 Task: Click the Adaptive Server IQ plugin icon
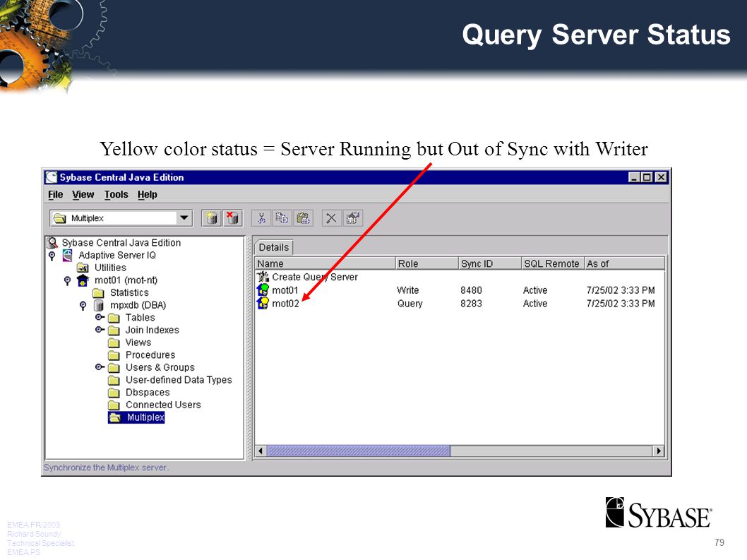tap(68, 255)
